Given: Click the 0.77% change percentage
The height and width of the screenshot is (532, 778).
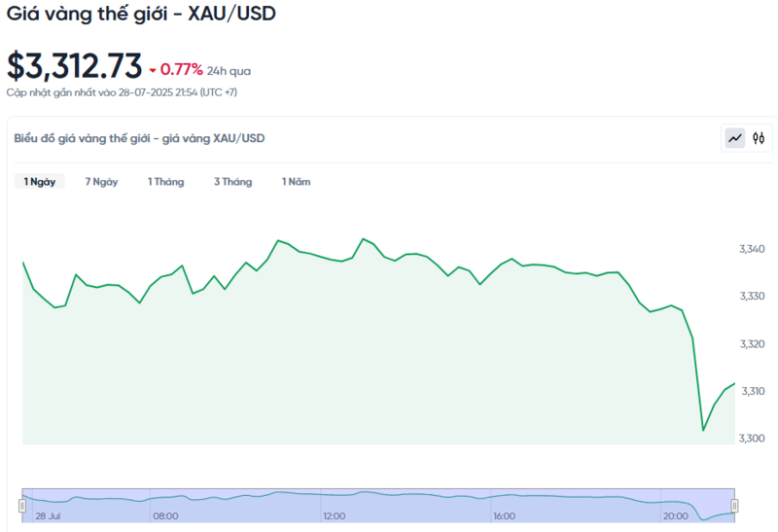Looking at the screenshot, I should (x=182, y=70).
